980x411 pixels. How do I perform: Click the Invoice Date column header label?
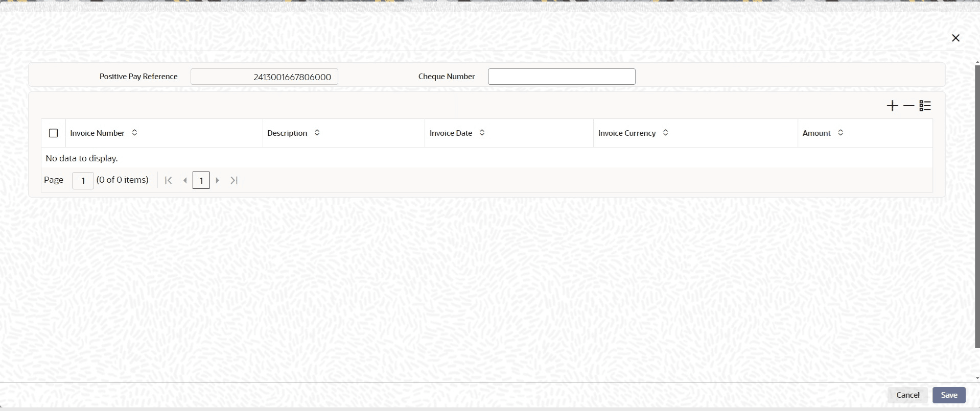click(x=451, y=133)
